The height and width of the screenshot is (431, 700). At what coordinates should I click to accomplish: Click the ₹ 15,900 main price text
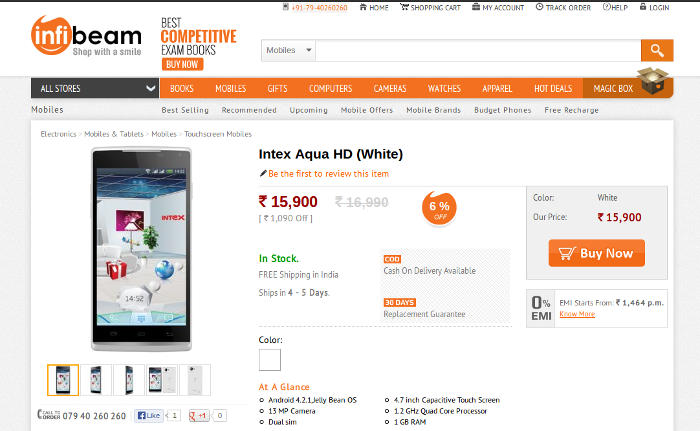click(288, 202)
